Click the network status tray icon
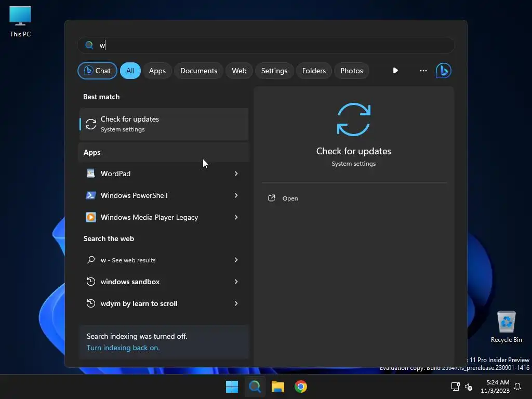Viewport: 532px width, 399px height. point(455,387)
